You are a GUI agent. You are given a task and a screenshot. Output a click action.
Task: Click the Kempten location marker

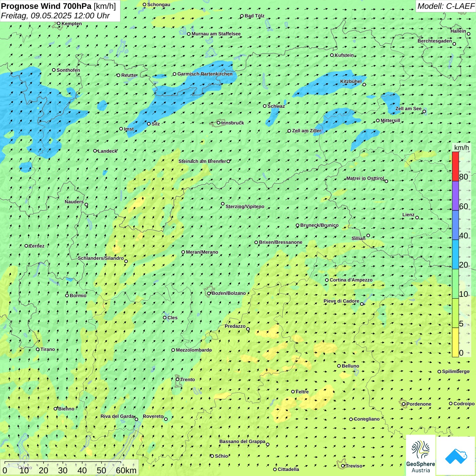click(x=58, y=24)
